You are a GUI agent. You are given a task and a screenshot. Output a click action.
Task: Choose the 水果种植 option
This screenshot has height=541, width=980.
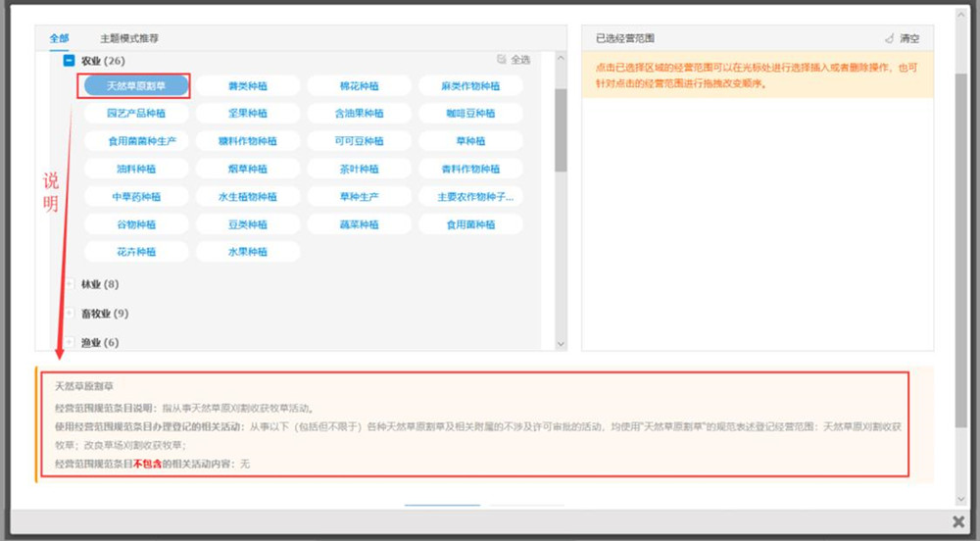[248, 252]
